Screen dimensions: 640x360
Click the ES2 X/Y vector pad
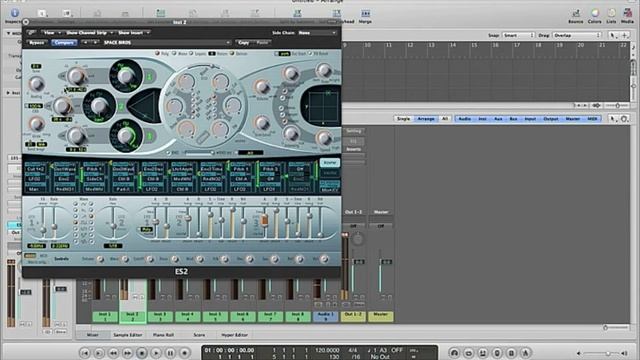point(323,107)
